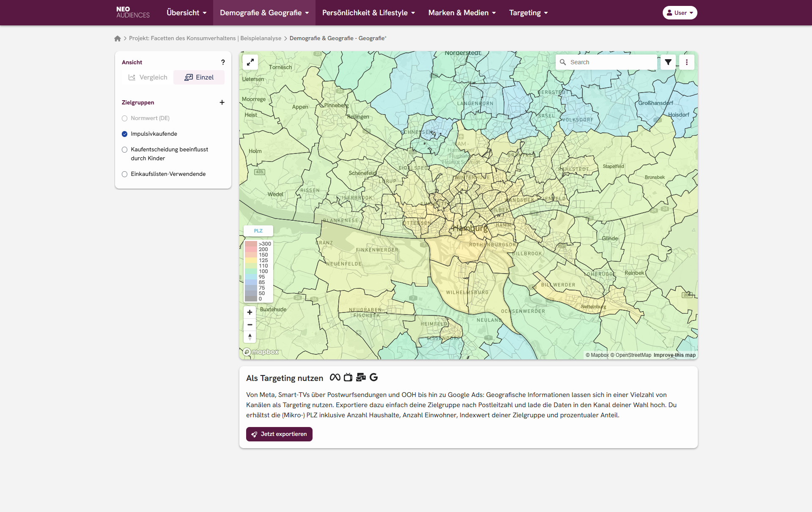Viewport: 812px width, 512px height.
Task: Open Persönlichkeit & Lifestyle menu
Action: point(368,13)
